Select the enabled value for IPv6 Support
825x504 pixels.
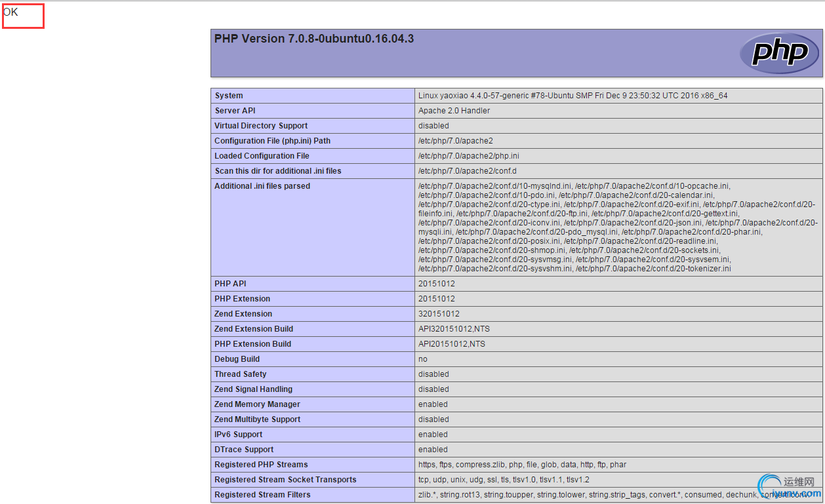coord(433,435)
